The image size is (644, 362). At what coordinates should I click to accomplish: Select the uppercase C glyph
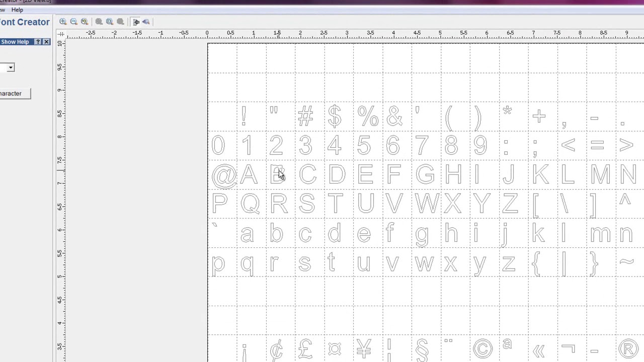click(x=307, y=174)
